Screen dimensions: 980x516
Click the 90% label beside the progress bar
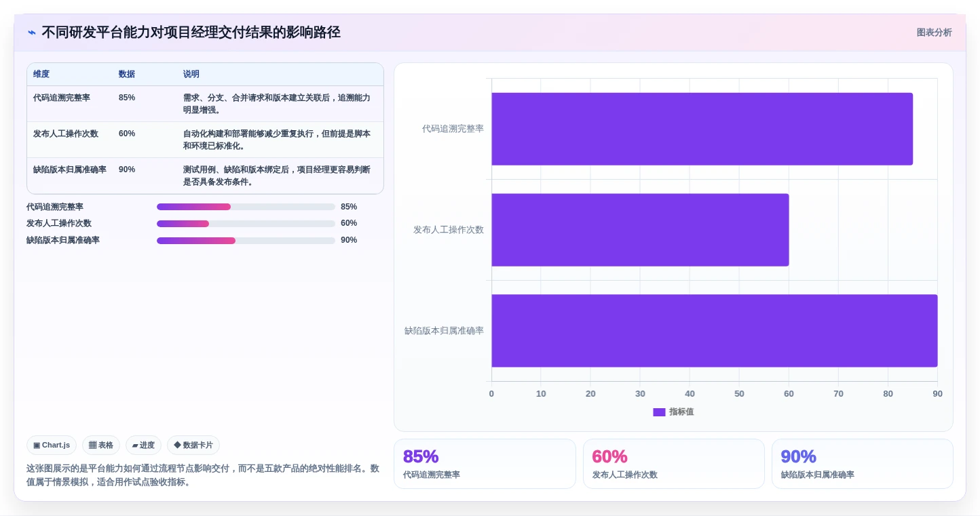click(349, 241)
